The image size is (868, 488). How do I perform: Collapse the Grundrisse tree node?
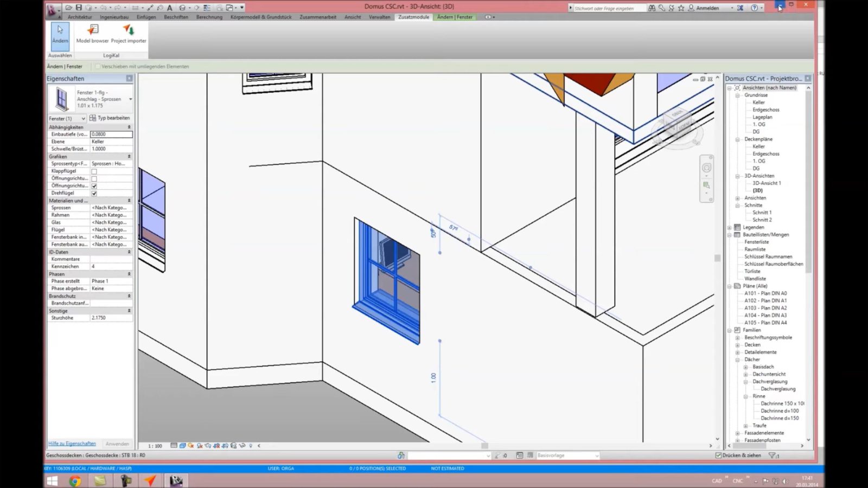coord(737,95)
